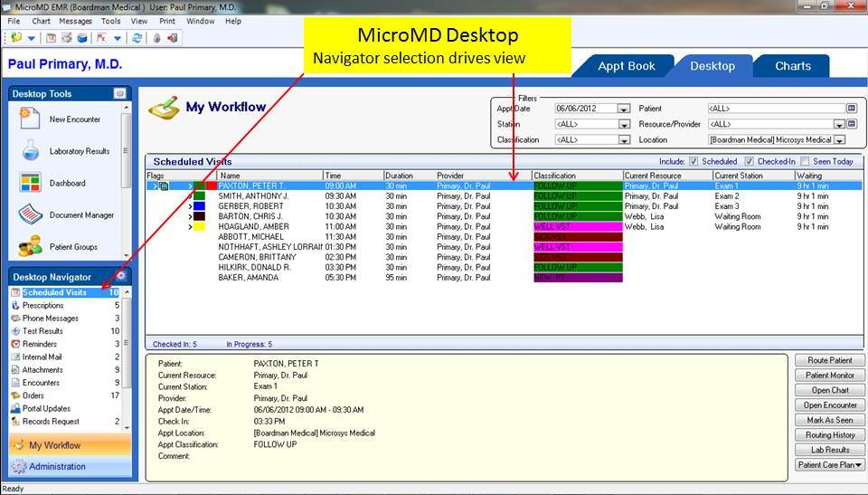Open the File menu

coord(14,21)
